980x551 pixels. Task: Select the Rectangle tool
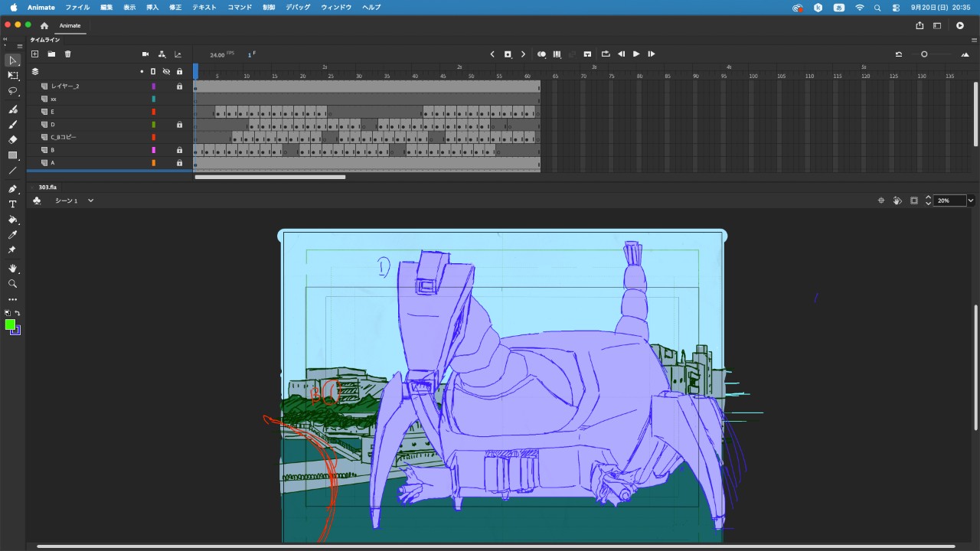pyautogui.click(x=13, y=155)
